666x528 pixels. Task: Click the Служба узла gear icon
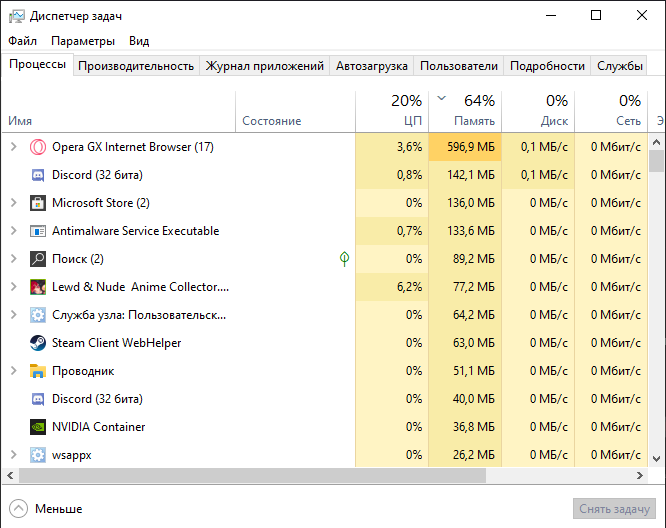coord(38,315)
